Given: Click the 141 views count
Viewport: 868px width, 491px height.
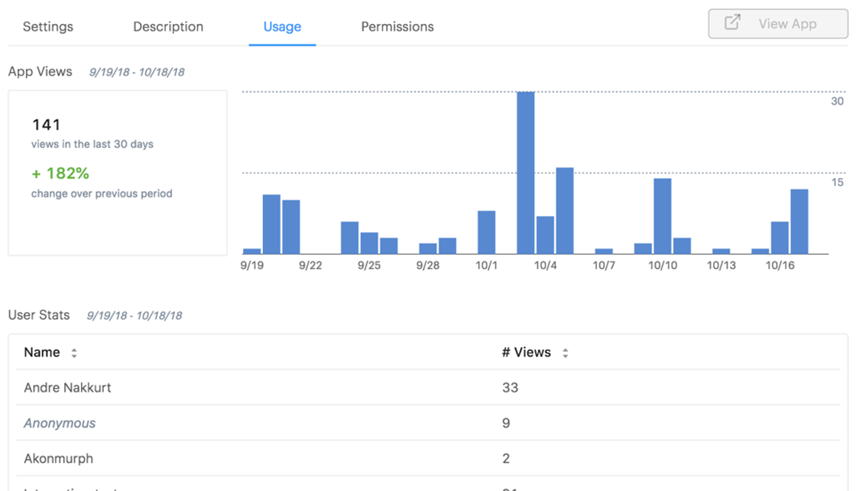Looking at the screenshot, I should pos(47,125).
